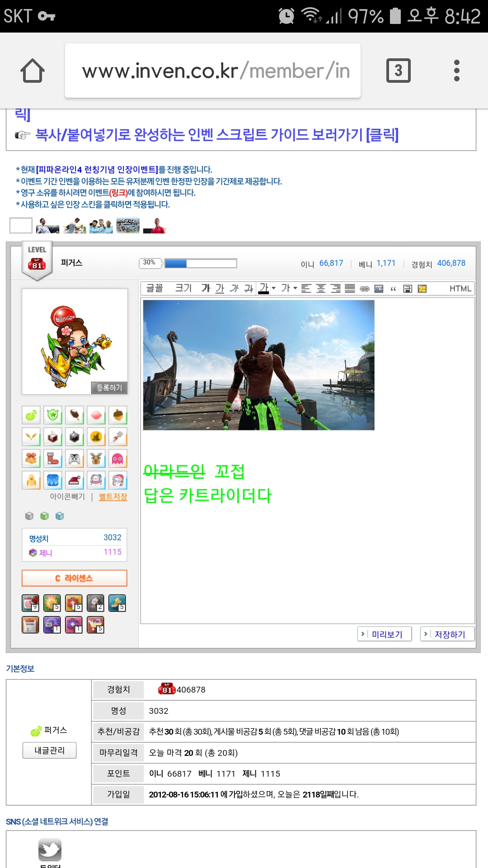Click the signature screenshot image in editor
488x868 pixels.
tap(259, 365)
